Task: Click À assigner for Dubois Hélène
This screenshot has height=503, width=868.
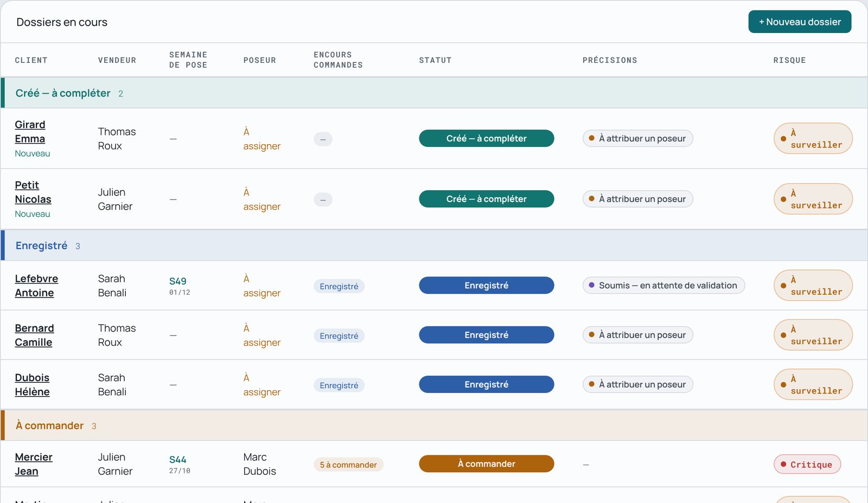Action: [261, 385]
